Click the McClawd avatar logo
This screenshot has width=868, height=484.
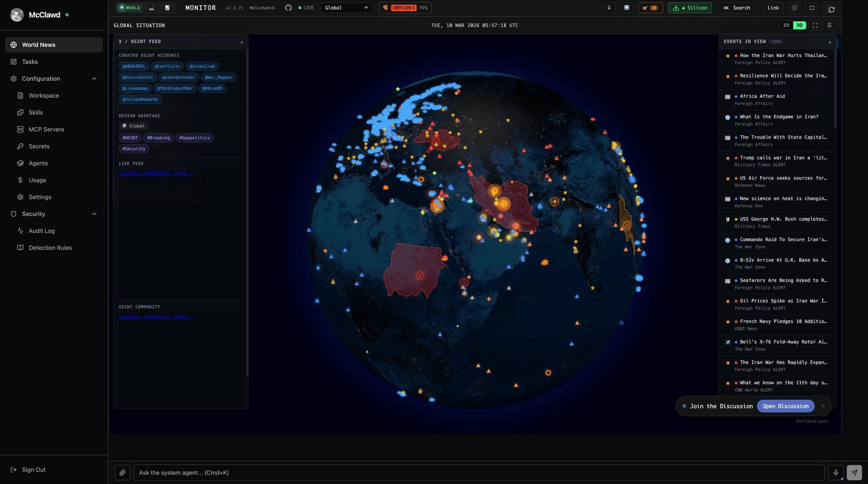point(17,15)
